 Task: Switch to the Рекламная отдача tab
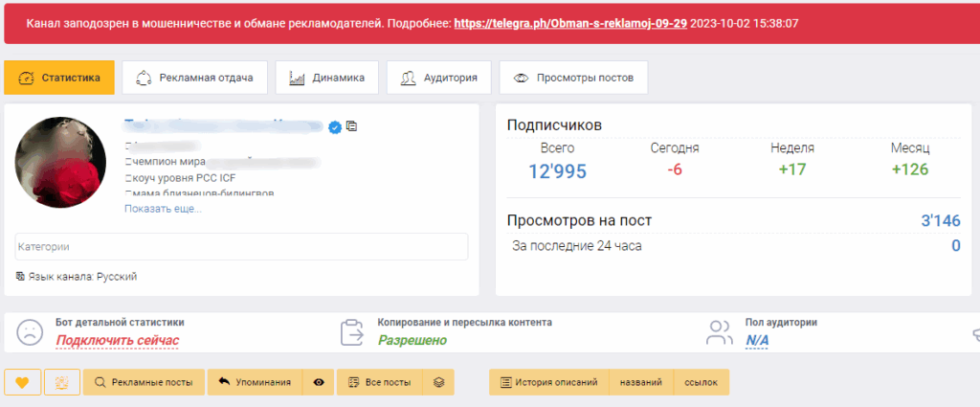pos(195,78)
